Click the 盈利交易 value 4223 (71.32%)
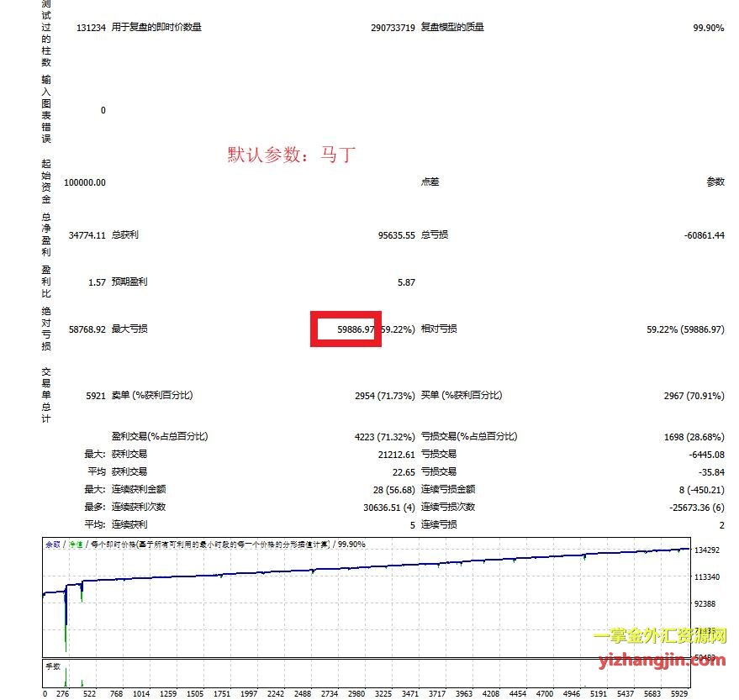The width and height of the screenshot is (739, 700). pyautogui.click(x=384, y=436)
